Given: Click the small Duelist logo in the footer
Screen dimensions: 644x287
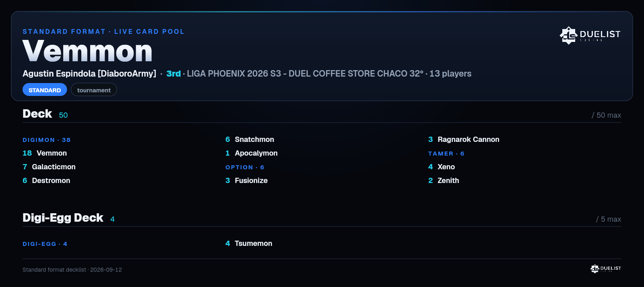Looking at the screenshot, I should click(x=605, y=268).
